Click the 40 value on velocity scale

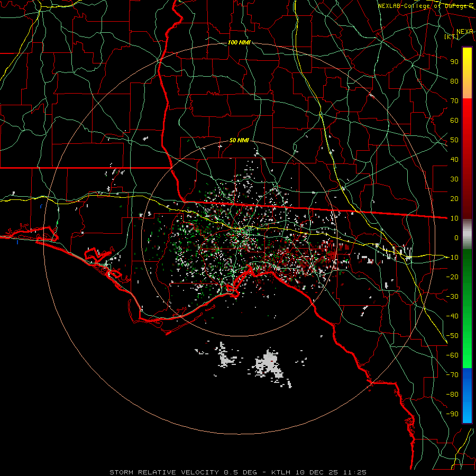click(454, 159)
